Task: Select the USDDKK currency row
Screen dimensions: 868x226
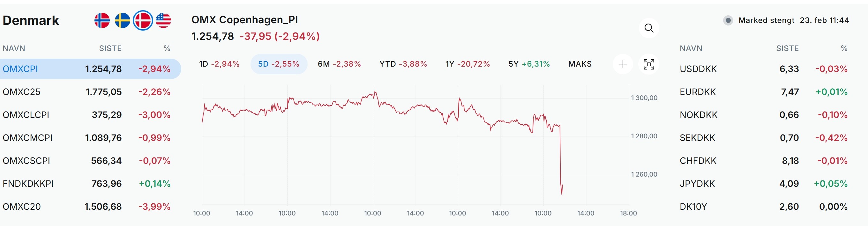Action: coord(698,69)
